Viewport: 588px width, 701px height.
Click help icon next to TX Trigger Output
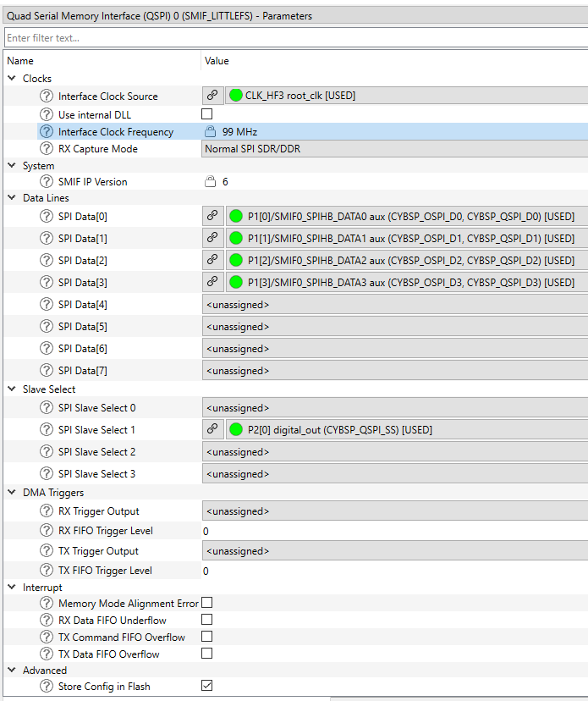pyautogui.click(x=47, y=551)
